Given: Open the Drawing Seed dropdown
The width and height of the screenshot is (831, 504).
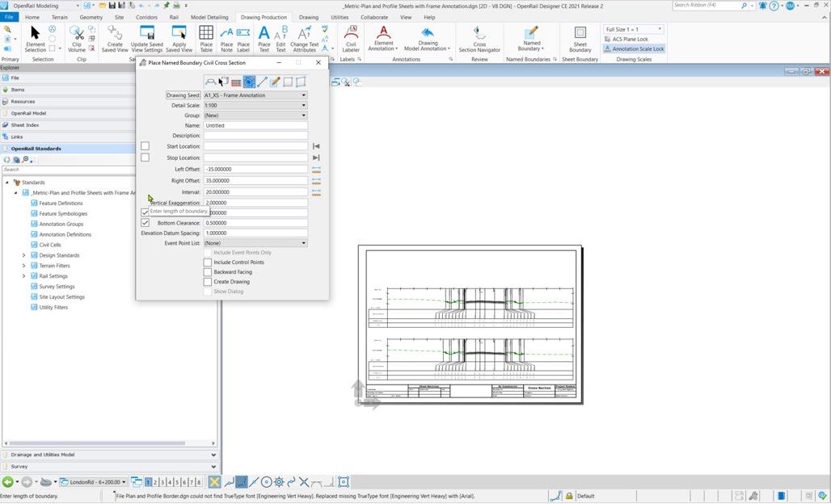Looking at the screenshot, I should click(x=304, y=94).
